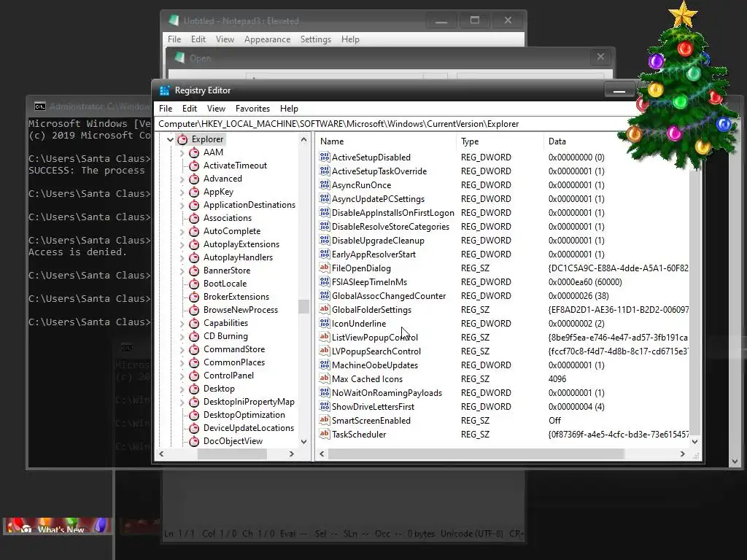Click the string icon of FileOpenDialog
The height and width of the screenshot is (560, 747).
325,268
